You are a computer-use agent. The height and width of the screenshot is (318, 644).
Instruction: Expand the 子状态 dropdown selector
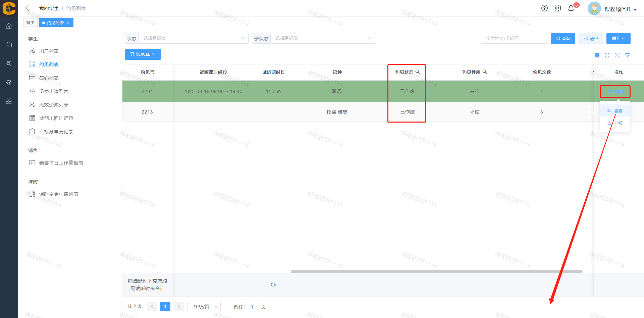pyautogui.click(x=323, y=38)
